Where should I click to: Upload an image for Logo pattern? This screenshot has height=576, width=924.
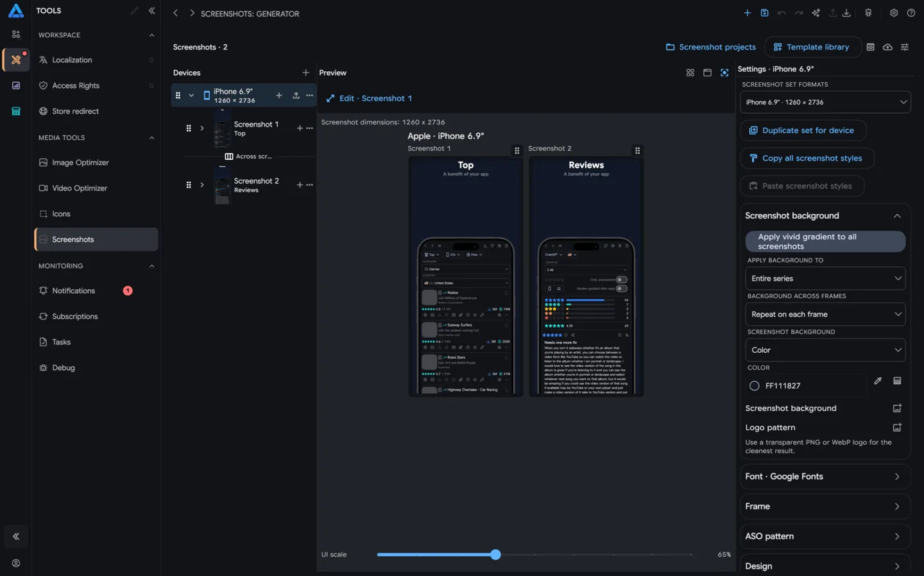897,428
